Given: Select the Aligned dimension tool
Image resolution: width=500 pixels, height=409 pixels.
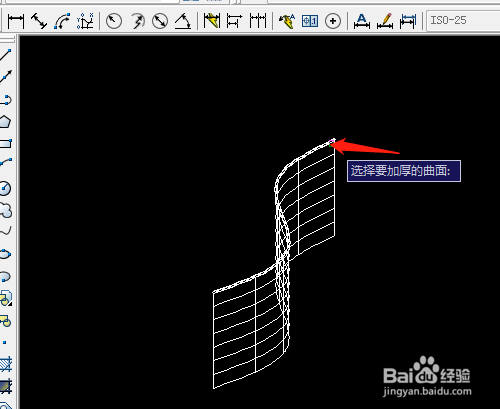Looking at the screenshot, I should [x=39, y=21].
